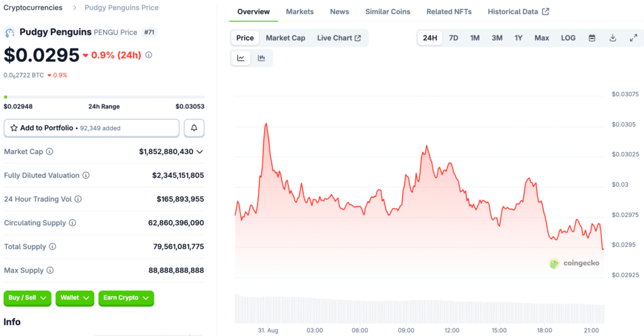Image resolution: width=644 pixels, height=336 pixels.
Task: Open the Similar Coins tab
Action: coord(387,11)
